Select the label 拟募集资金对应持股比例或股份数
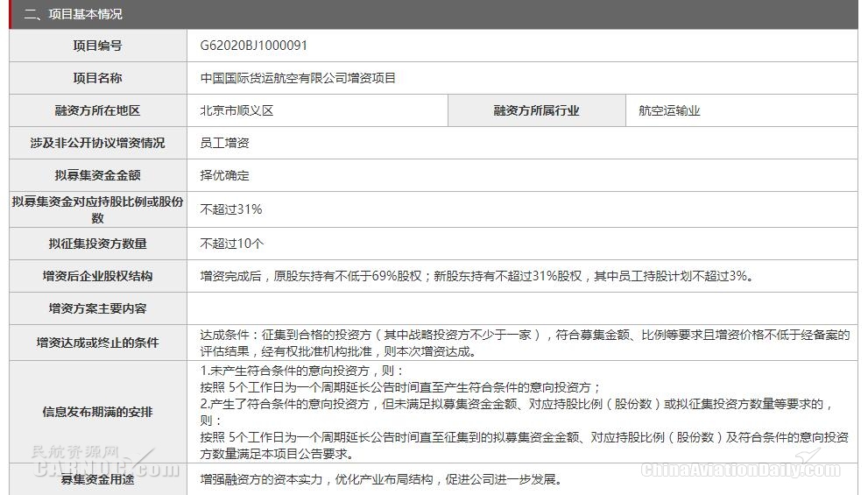 coord(97,210)
